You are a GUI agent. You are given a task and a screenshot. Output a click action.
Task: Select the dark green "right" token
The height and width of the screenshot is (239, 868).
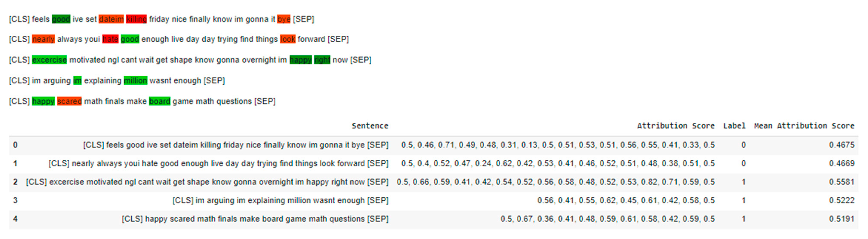[322, 60]
